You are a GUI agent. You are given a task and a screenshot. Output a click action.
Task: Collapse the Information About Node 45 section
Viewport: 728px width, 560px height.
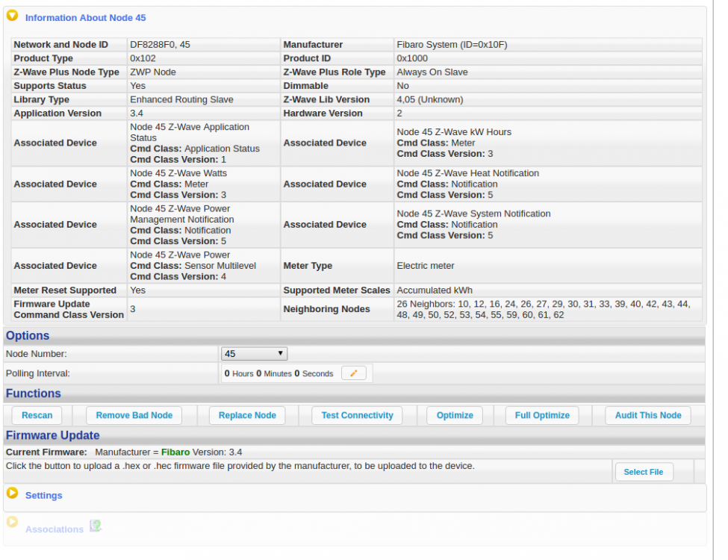pos(12,16)
